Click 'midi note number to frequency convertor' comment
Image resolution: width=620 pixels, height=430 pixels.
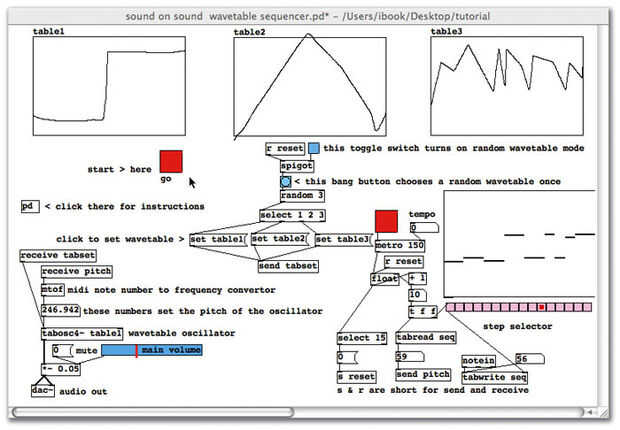172,290
